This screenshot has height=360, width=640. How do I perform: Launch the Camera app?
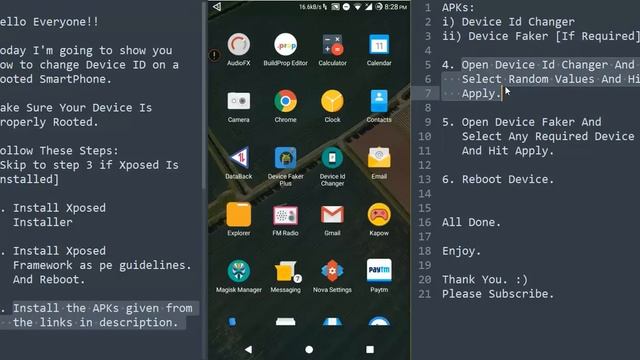(239, 106)
